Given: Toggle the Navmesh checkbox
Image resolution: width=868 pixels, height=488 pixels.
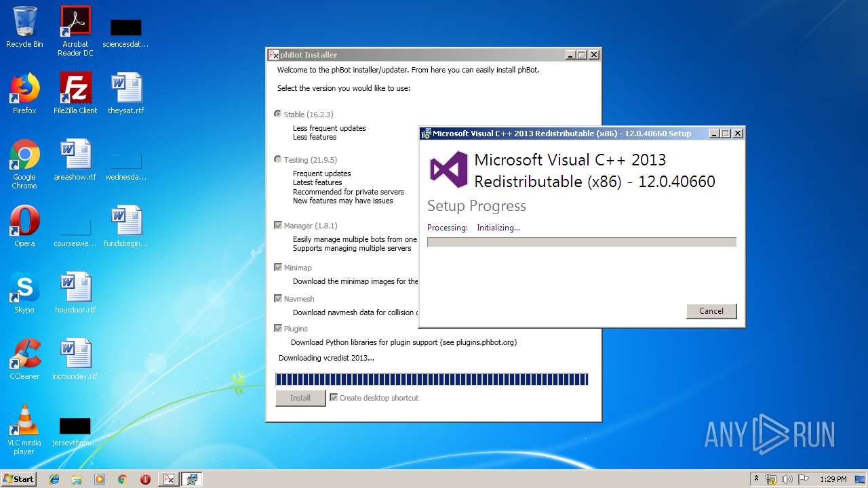Looking at the screenshot, I should point(278,298).
